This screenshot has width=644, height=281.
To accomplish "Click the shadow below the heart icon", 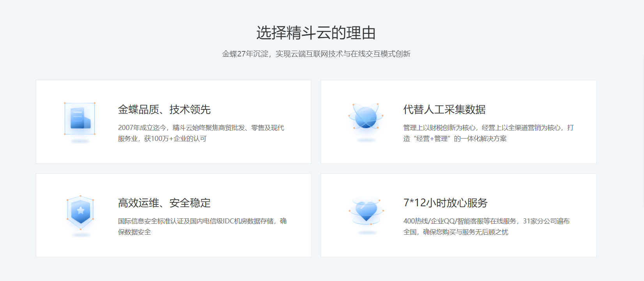I will [x=367, y=233].
